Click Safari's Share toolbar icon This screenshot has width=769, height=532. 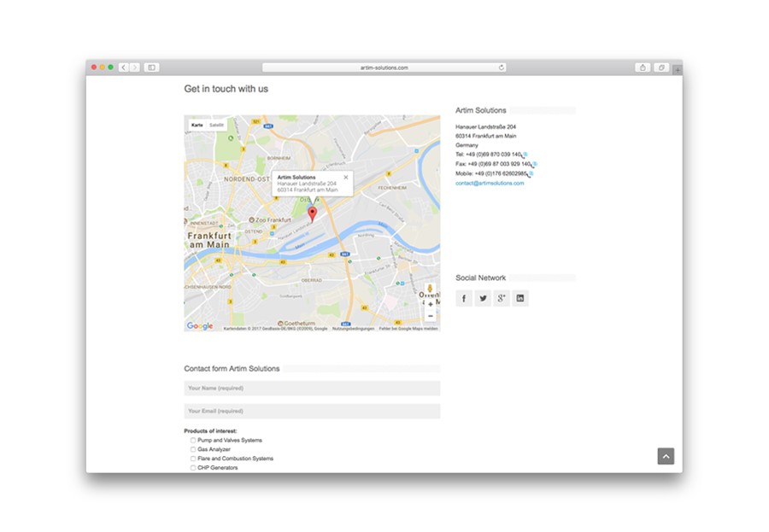coord(643,67)
